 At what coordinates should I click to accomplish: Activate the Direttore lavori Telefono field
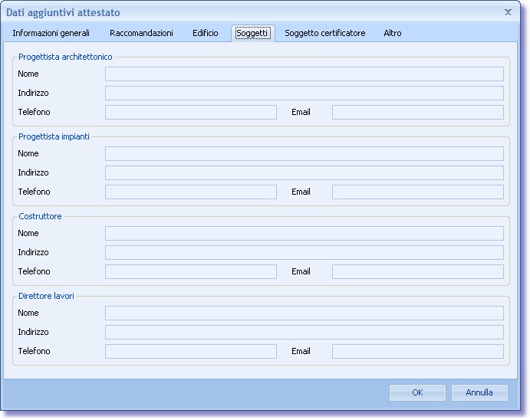coord(191,351)
